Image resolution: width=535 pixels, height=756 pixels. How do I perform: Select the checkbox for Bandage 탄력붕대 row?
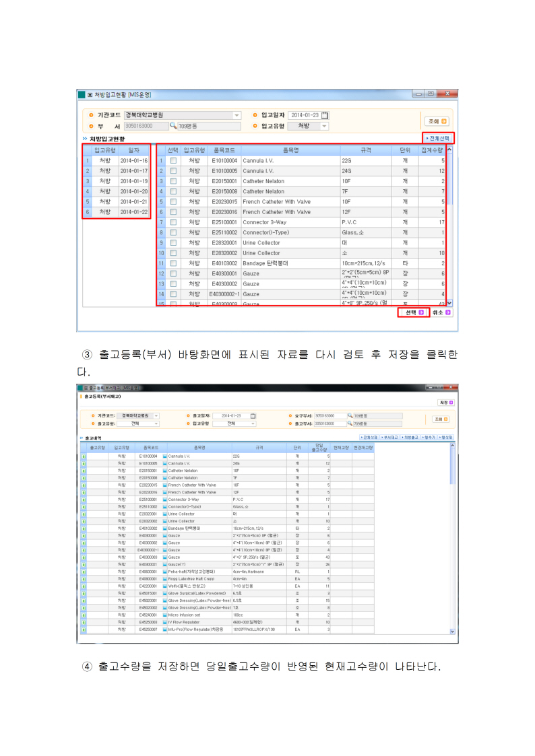[173, 263]
